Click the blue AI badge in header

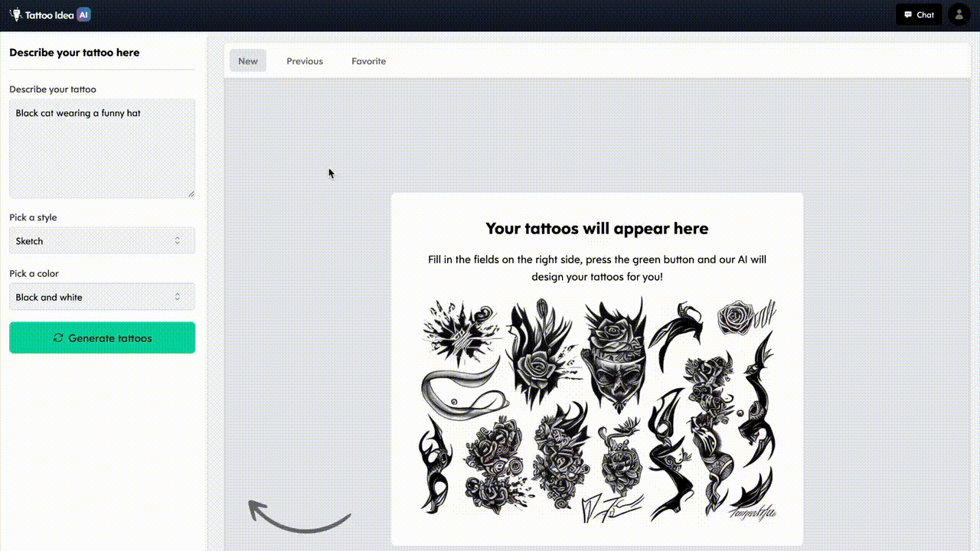pos(84,15)
